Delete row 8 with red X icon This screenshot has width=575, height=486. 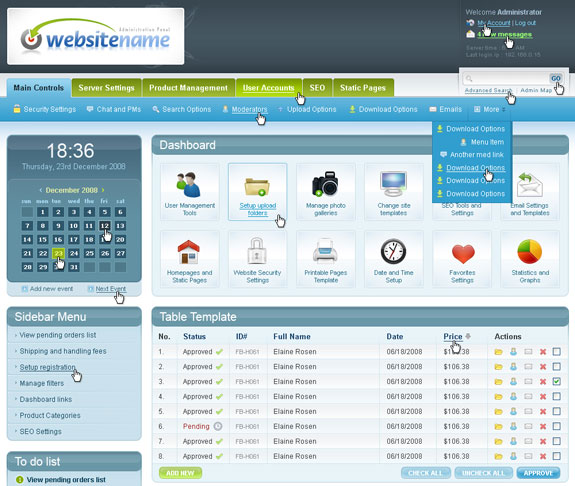coord(543,456)
